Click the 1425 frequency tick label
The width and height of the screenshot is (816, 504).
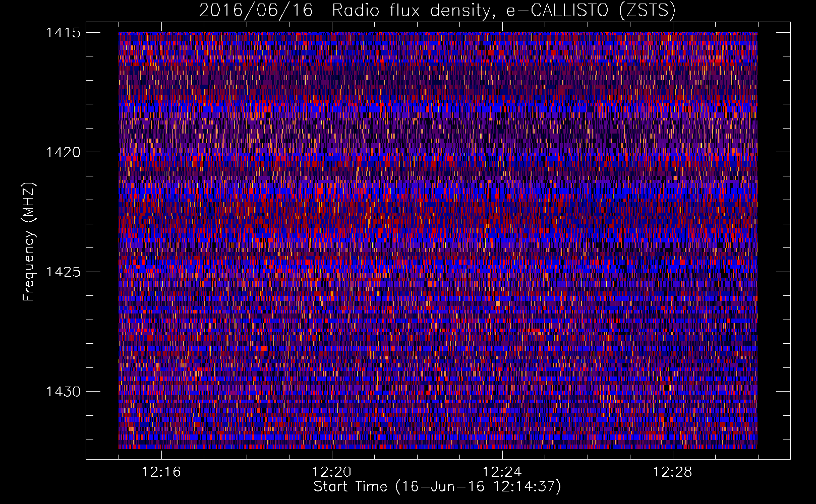(63, 272)
